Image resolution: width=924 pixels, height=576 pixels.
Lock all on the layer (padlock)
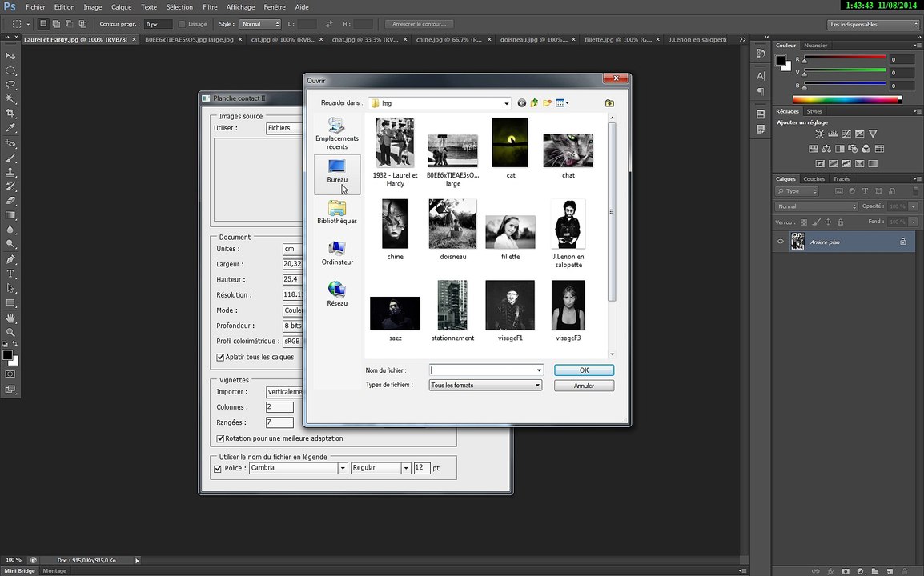tap(840, 222)
